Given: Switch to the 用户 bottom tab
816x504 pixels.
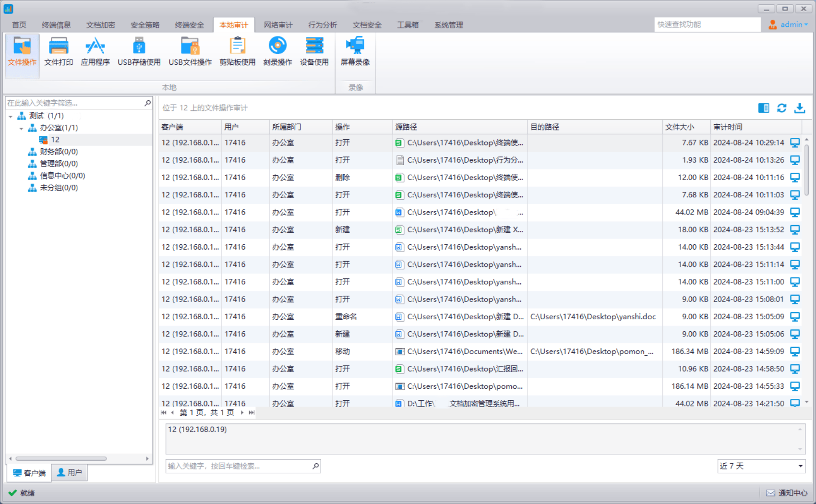Looking at the screenshot, I should pos(70,473).
